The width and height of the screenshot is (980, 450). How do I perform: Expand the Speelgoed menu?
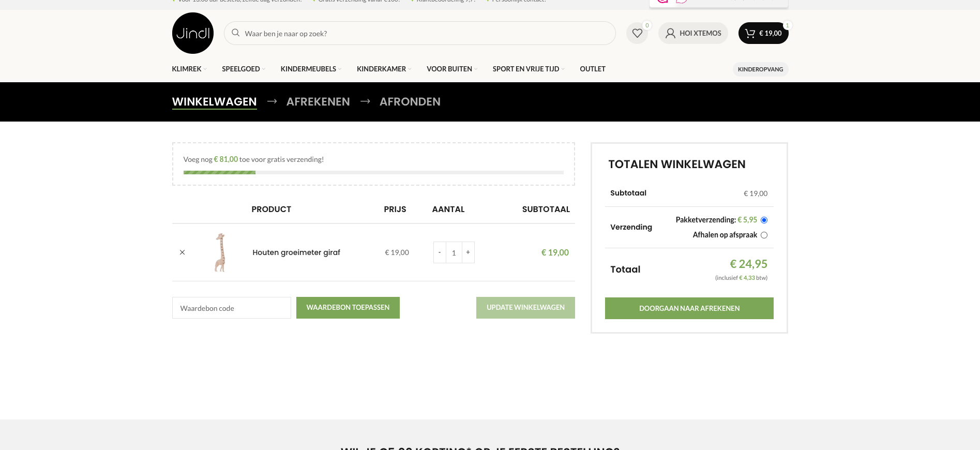point(244,69)
